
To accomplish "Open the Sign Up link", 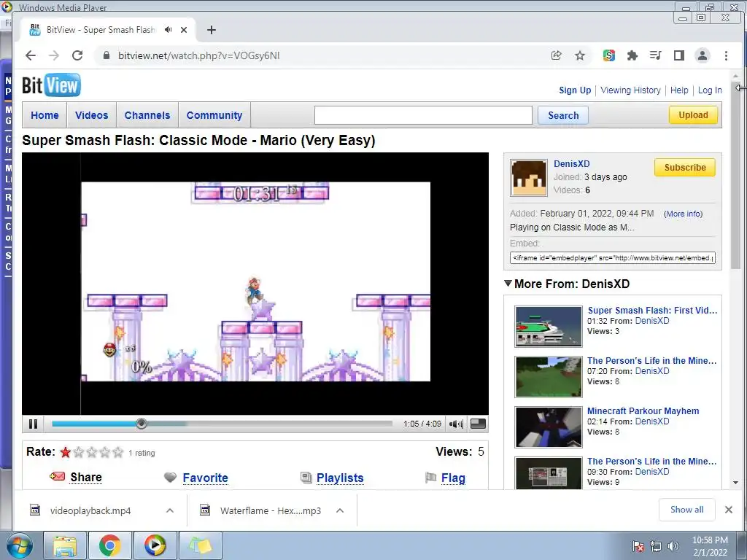I will click(575, 90).
